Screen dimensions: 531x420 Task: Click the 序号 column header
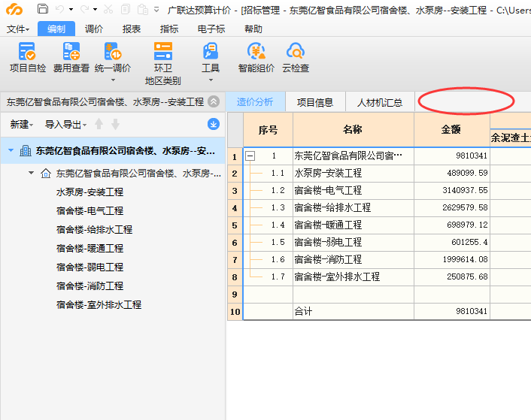[x=268, y=130]
